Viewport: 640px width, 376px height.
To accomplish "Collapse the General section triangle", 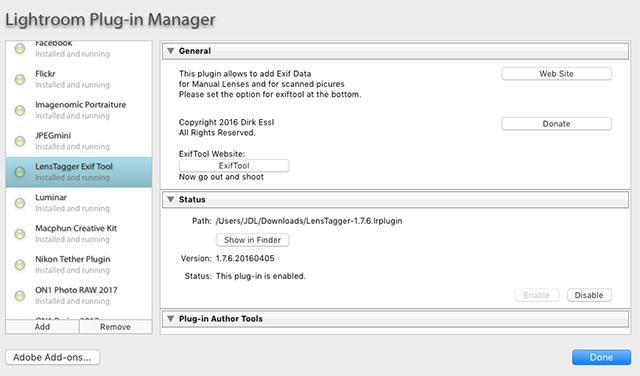I will [171, 51].
